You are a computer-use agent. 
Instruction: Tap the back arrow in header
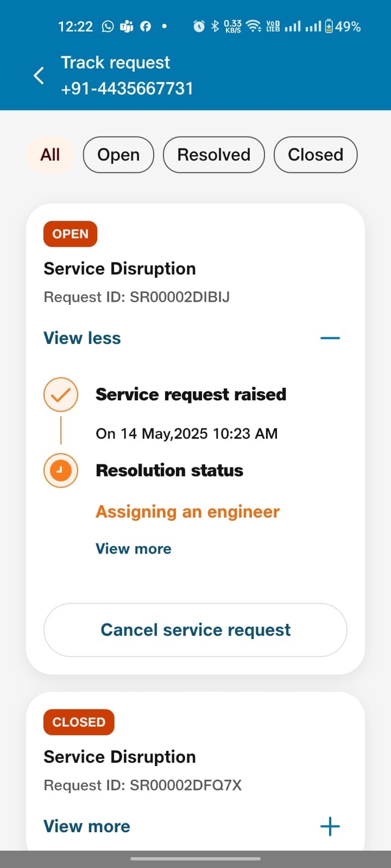pyautogui.click(x=39, y=75)
